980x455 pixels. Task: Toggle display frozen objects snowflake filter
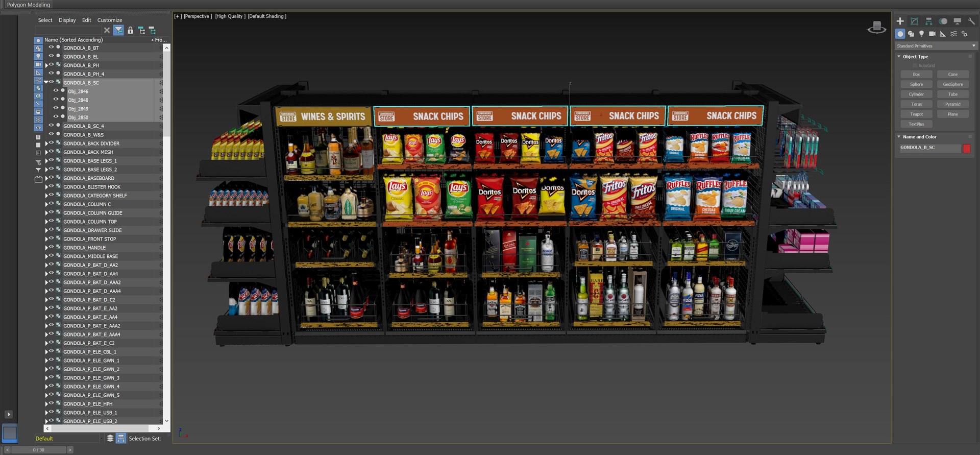(38, 119)
